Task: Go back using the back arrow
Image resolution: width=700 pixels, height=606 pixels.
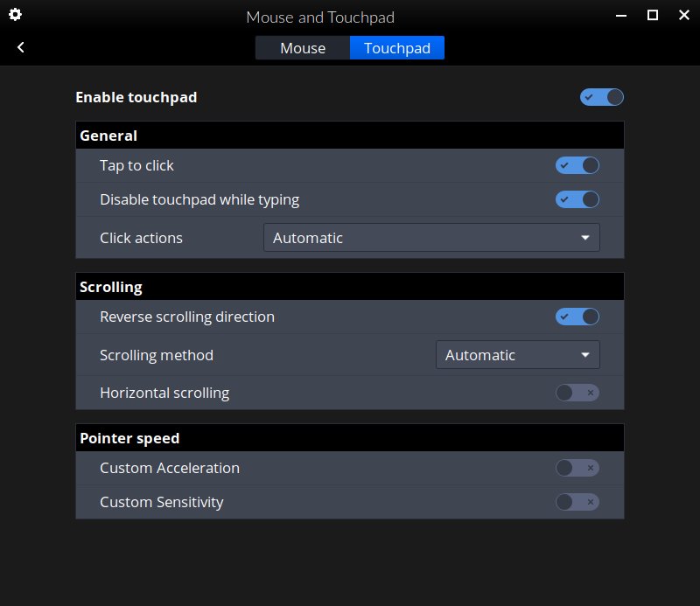Action: point(21,47)
